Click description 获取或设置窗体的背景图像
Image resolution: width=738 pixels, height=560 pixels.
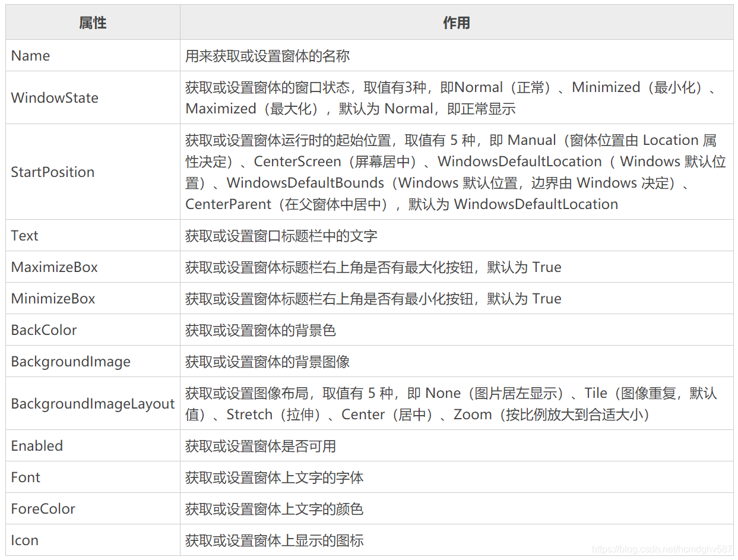click(x=267, y=362)
